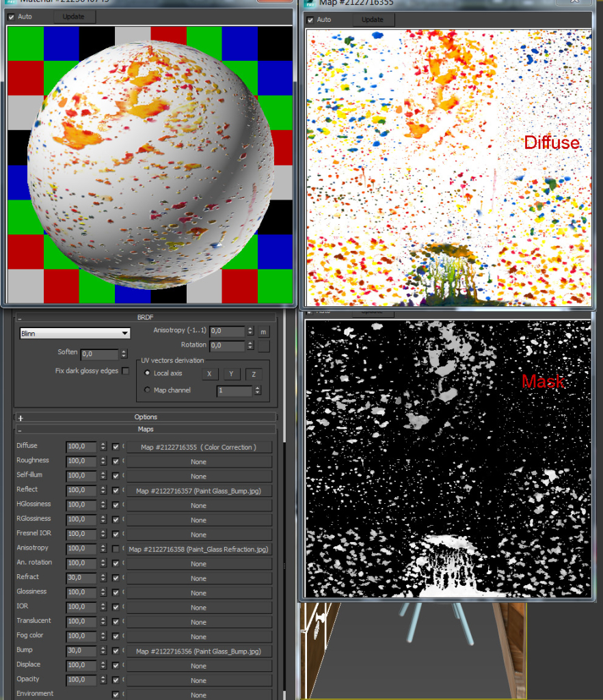Toggle Auto checkbox in Material preview window

(x=12, y=16)
